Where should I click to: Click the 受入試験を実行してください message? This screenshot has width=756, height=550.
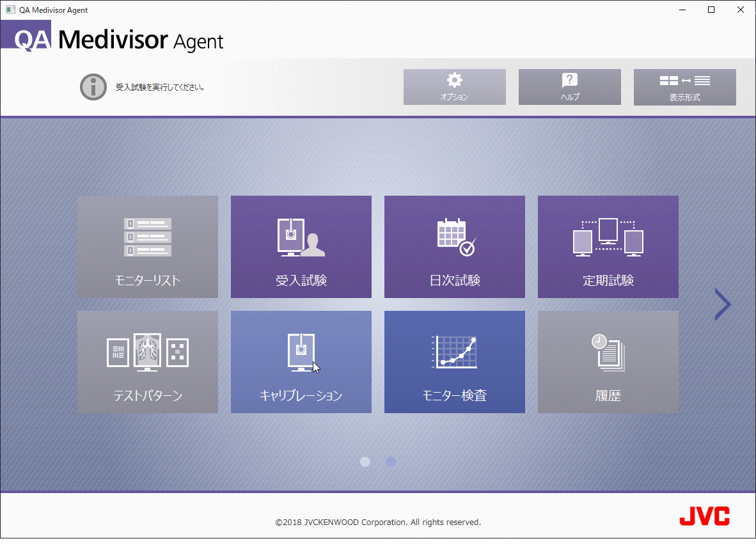click(x=160, y=87)
